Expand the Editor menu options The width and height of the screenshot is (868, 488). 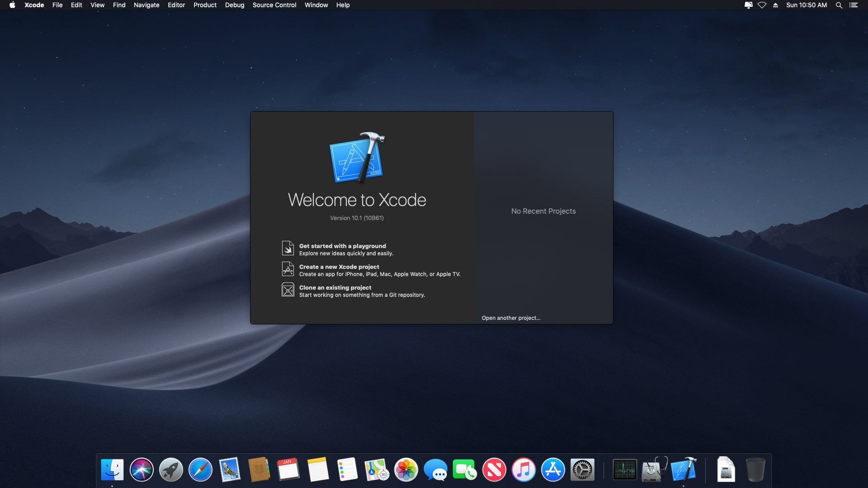(175, 5)
